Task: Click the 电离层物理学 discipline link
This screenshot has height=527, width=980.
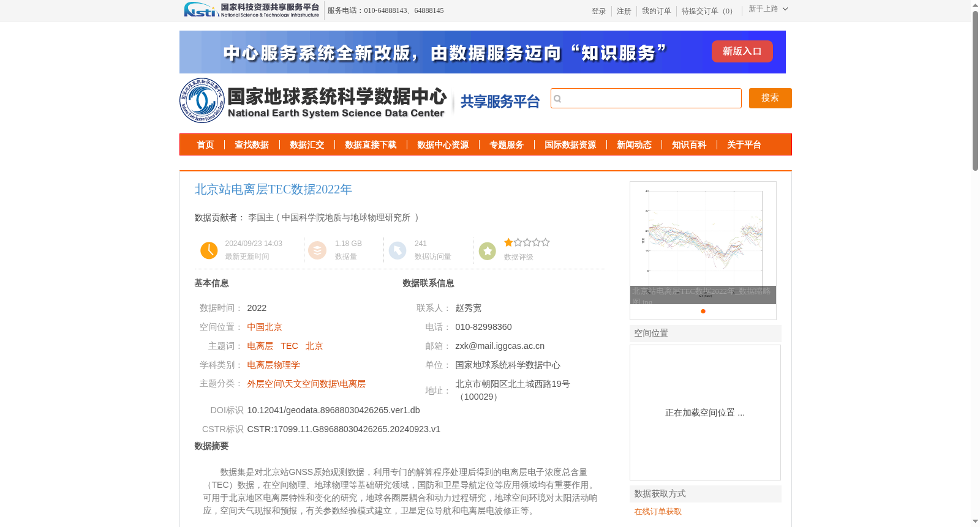Action: [274, 365]
